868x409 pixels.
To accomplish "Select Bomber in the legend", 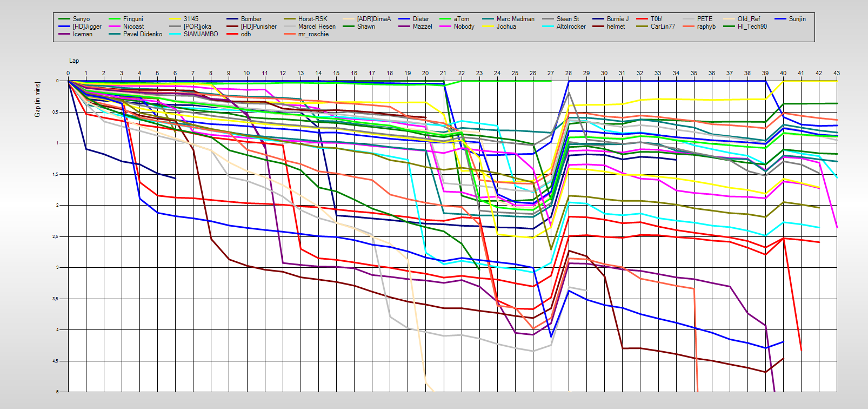I will [x=251, y=19].
